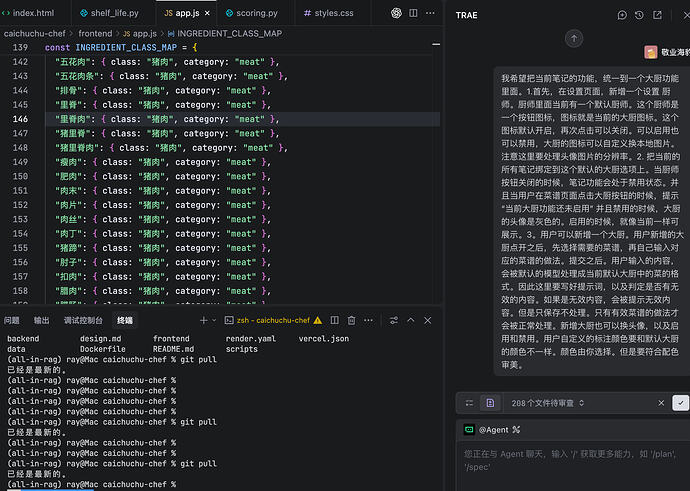Viewport: 690px width, 491px height.
Task: Open the 问题 panel tab
Action: point(11,320)
